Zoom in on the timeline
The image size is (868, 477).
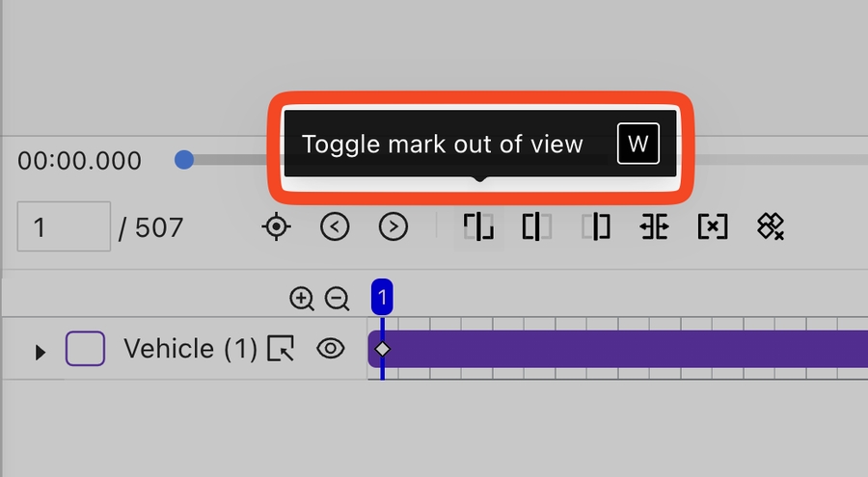[x=302, y=299]
